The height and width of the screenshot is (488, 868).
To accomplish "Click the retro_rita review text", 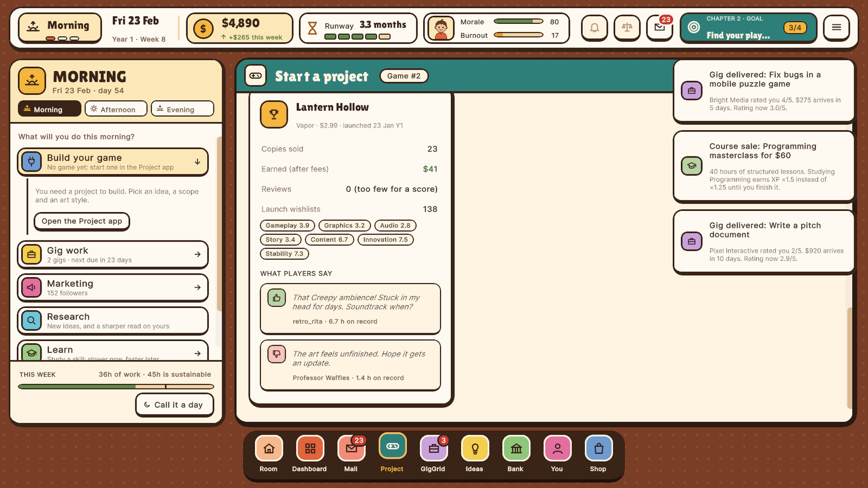I will coord(356,302).
